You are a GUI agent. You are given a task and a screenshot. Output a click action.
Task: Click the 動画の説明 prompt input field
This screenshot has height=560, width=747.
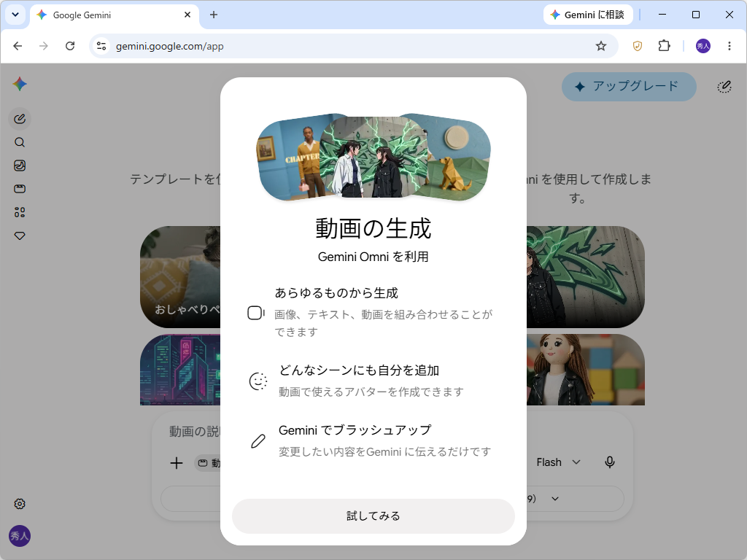[x=194, y=432]
